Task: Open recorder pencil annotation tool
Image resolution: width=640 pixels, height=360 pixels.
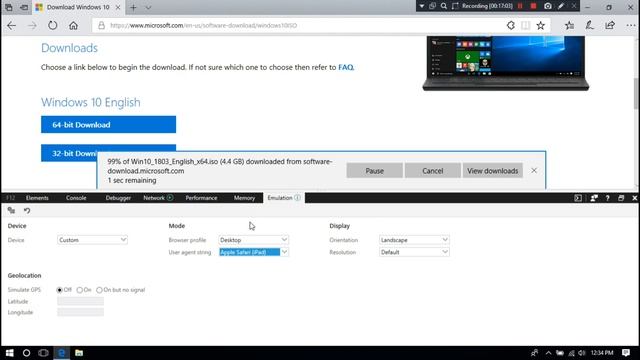Action: point(561,6)
